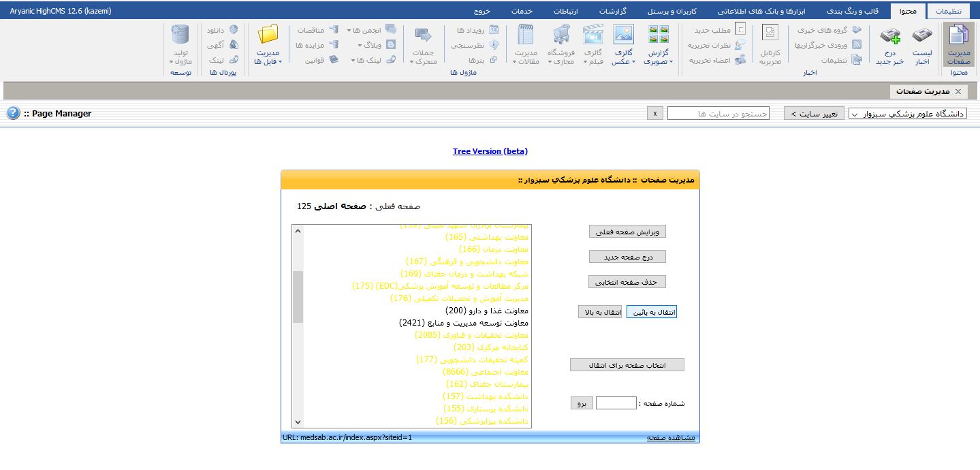Open فروشگاه مجازی shopping cart icon
The height and width of the screenshot is (470, 980).
coord(561,35)
